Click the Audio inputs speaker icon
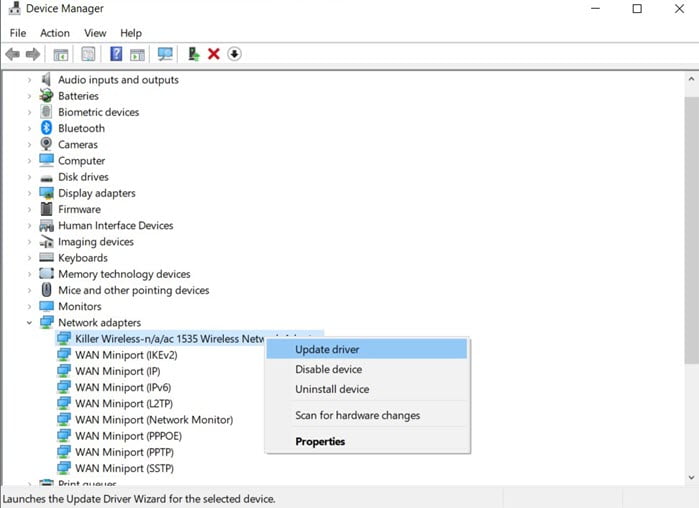Screen dimensions: 699x508 click(46, 79)
